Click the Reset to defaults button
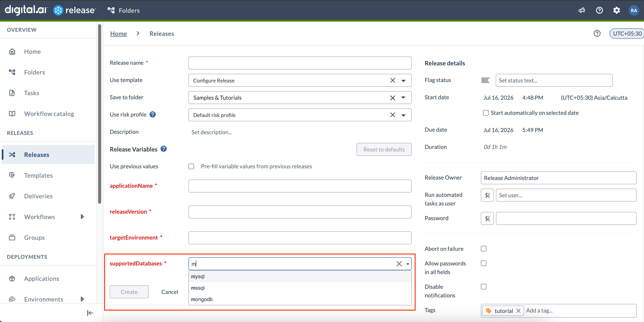This screenshot has width=644, height=322. click(x=384, y=149)
